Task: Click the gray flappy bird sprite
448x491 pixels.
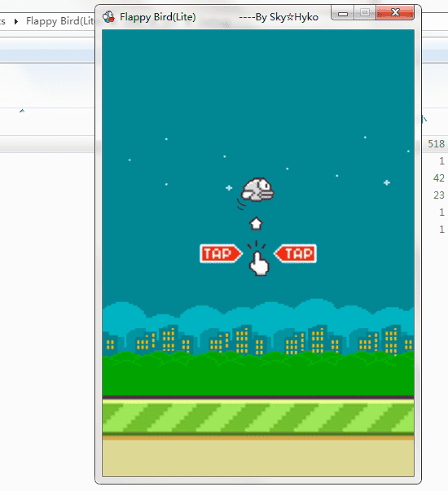Action: (x=257, y=190)
